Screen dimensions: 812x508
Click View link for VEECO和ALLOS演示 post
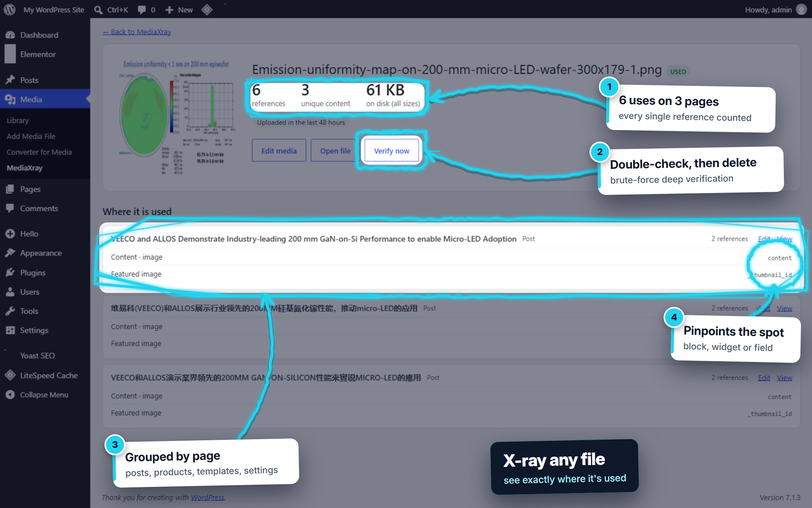point(785,377)
